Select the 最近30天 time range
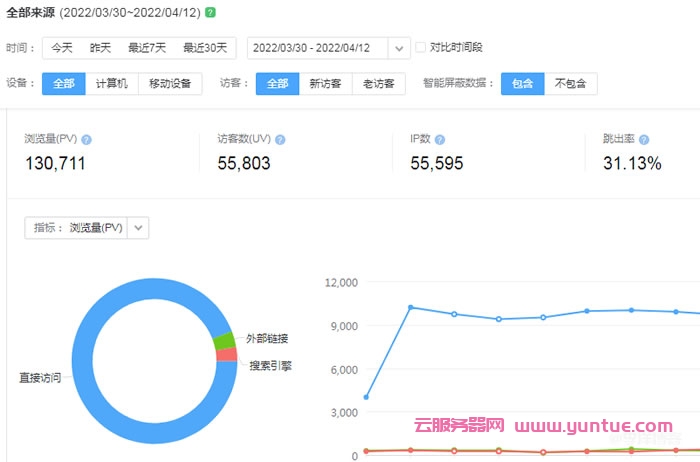Screen dimensions: 700x462 (205, 48)
